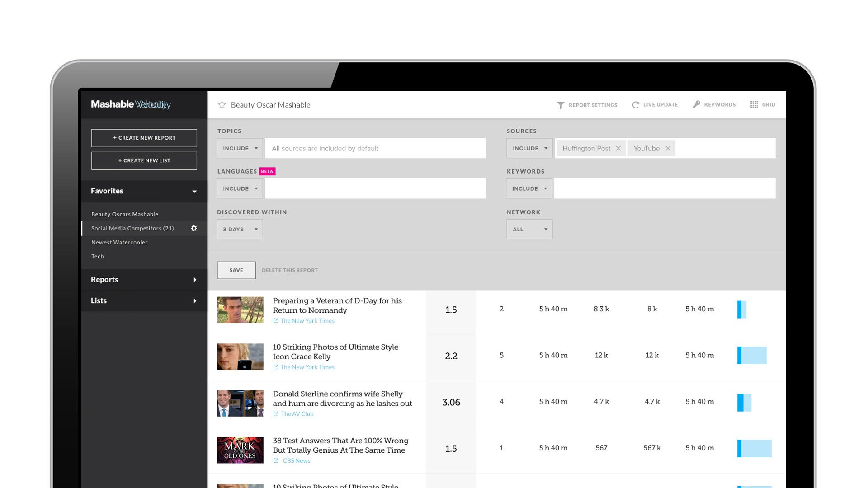The image size is (868, 488).
Task: Open thumbnail of Grace Kelly article
Action: pos(240,357)
